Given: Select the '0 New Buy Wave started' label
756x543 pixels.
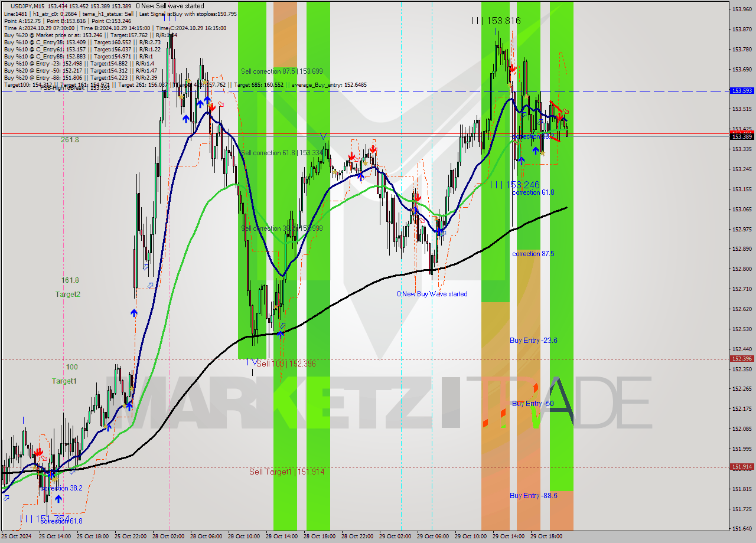Looking at the screenshot, I should 432,294.
